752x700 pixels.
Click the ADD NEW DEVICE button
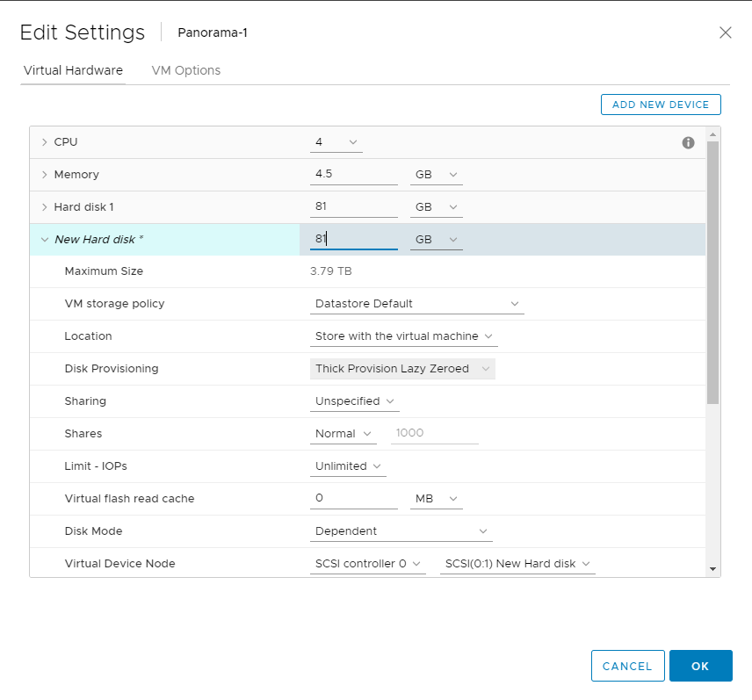(661, 104)
